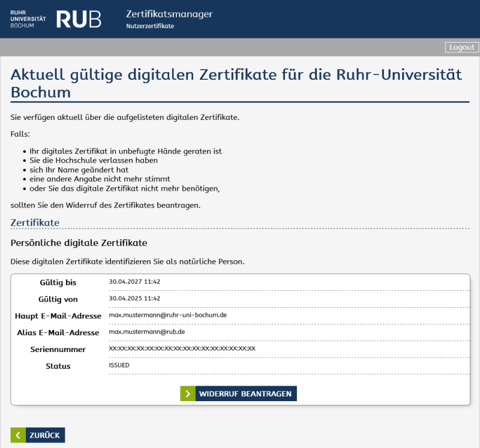Click the main email address max.mustermann@ruhr-uni-bochum.de

click(x=167, y=314)
